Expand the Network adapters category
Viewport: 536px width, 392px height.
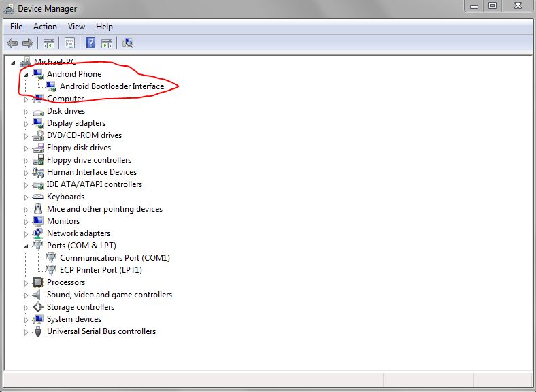pos(26,234)
